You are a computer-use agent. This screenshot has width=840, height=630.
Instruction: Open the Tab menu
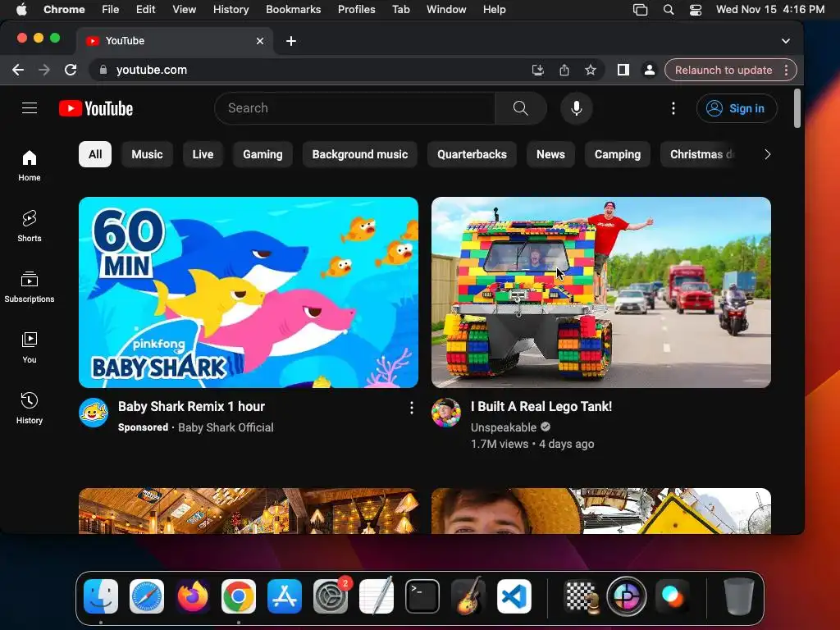point(400,10)
